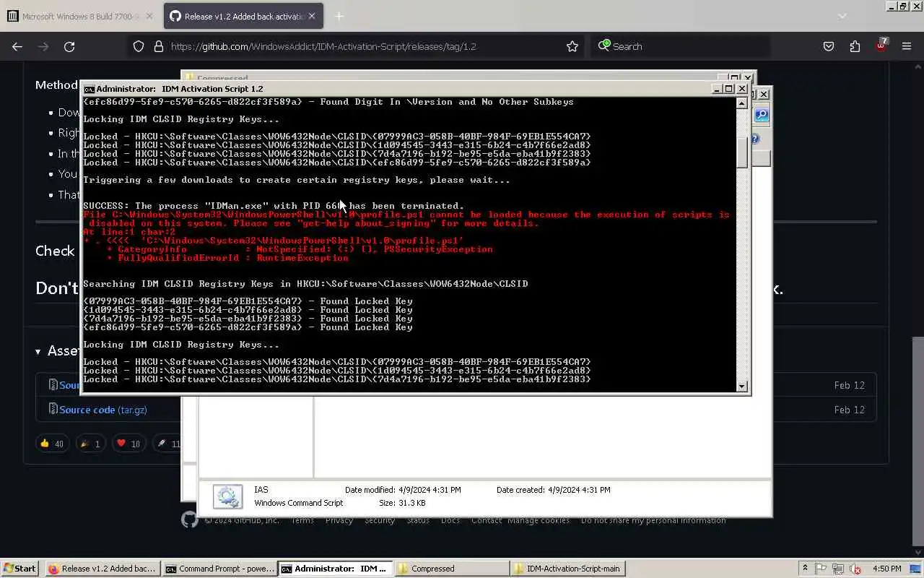924x578 pixels.
Task: Click the search magnifier in Explorer window
Action: pyautogui.click(x=762, y=116)
